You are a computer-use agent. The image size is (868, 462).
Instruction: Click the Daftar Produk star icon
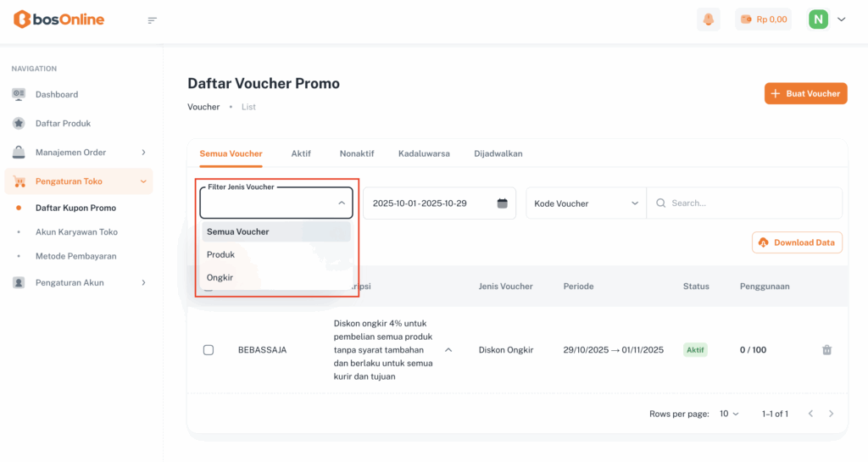(19, 123)
